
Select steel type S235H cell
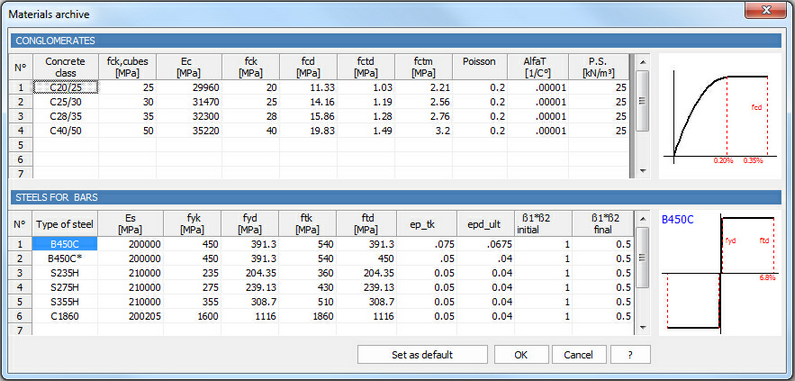[x=65, y=273]
